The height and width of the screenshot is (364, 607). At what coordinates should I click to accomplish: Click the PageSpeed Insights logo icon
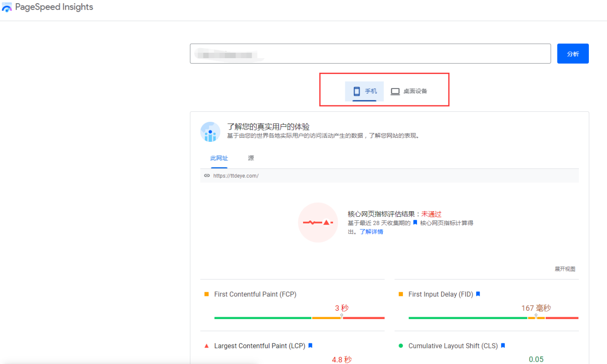[x=7, y=7]
